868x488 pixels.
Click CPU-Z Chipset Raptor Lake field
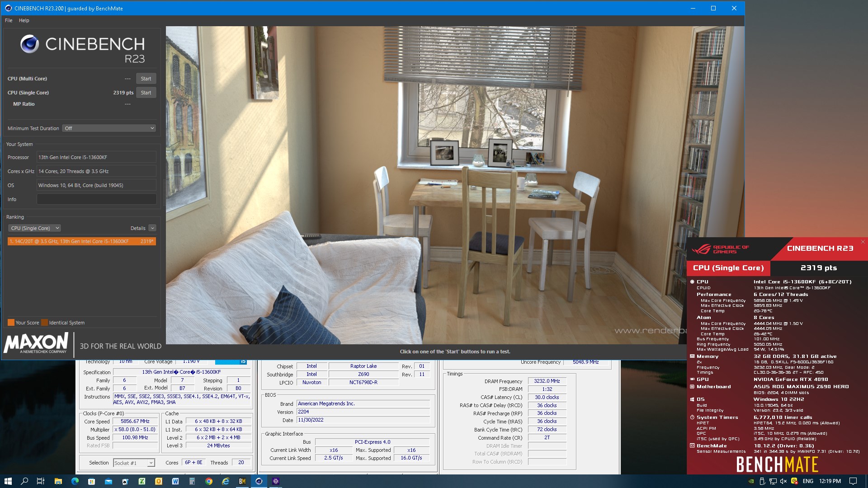click(363, 366)
